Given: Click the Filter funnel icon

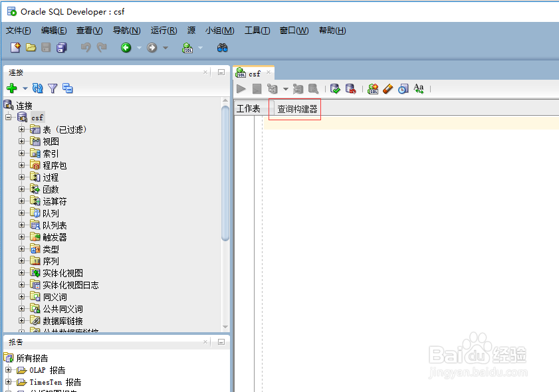Looking at the screenshot, I should pyautogui.click(x=53, y=88).
